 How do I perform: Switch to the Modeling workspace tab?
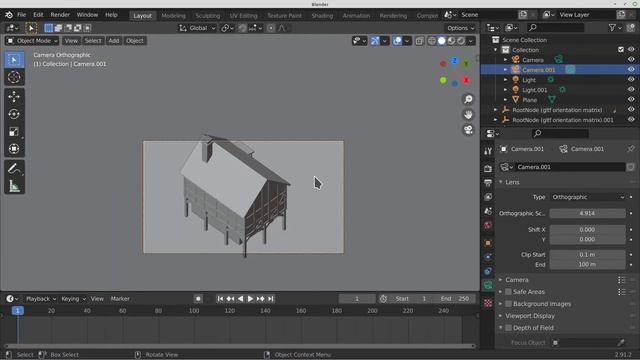173,16
